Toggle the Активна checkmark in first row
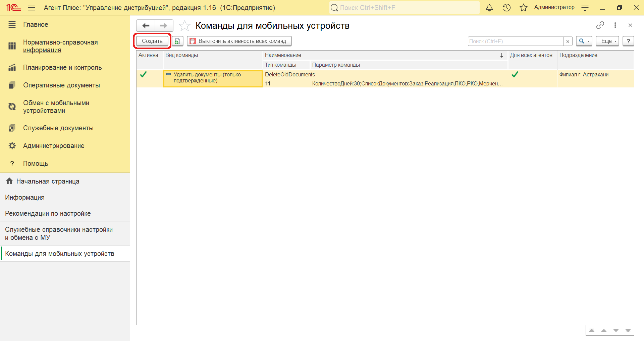Viewport: 644px width, 341px height. pyautogui.click(x=143, y=75)
